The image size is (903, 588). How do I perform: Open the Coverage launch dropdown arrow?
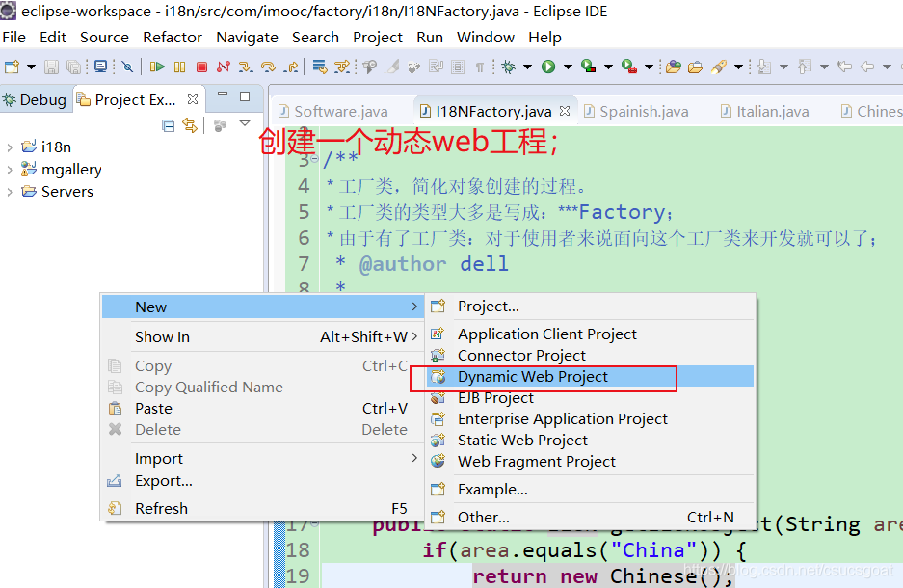[x=608, y=67]
